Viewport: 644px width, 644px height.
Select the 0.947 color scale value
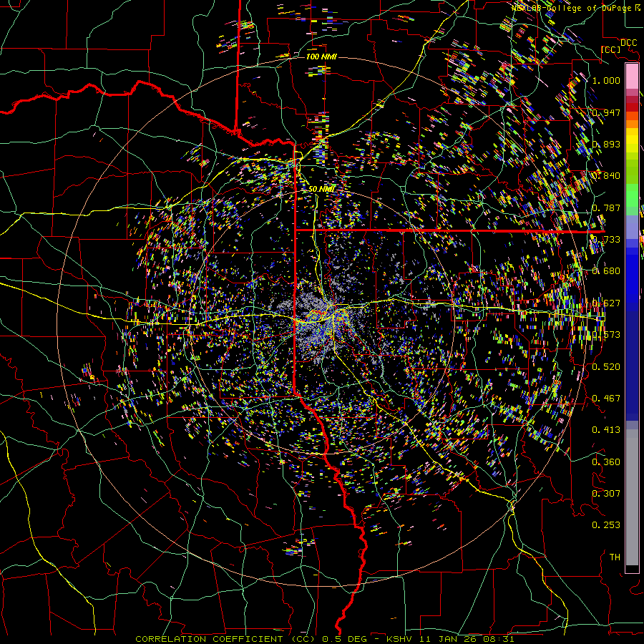[x=606, y=112]
